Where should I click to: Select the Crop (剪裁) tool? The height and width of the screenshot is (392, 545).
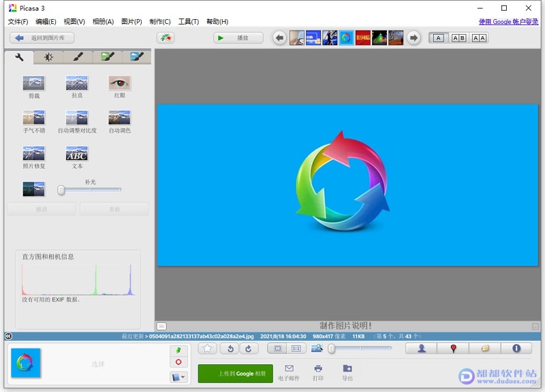(x=33, y=83)
